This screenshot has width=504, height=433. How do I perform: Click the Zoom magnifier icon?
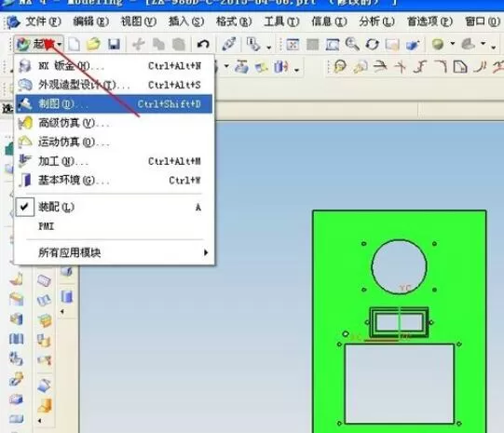[352, 44]
